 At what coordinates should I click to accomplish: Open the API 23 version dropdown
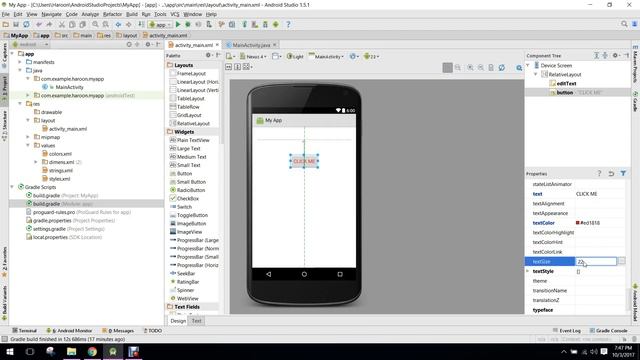coord(371,56)
